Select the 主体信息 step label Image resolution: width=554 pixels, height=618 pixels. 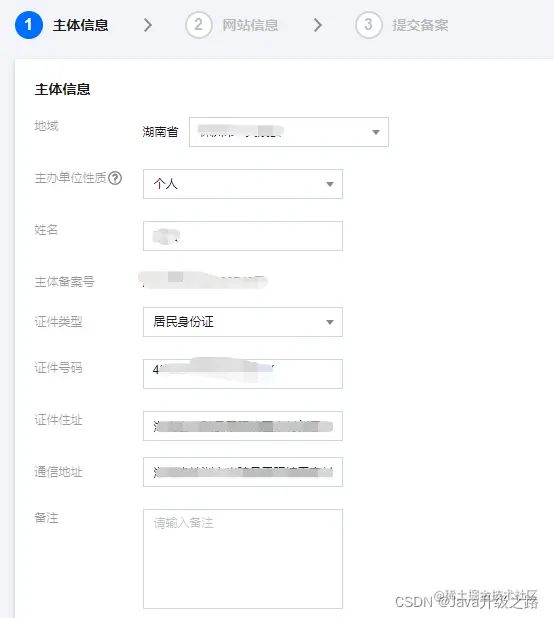(80, 25)
